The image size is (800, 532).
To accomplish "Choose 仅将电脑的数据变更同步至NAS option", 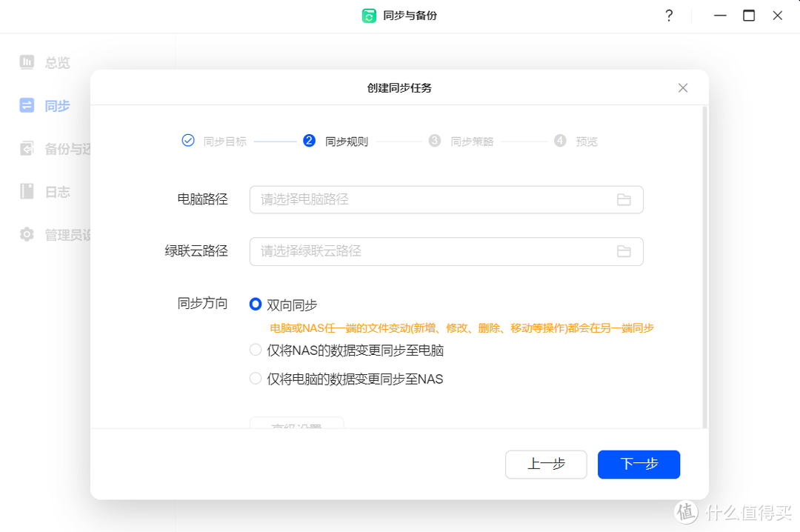I will 255,379.
